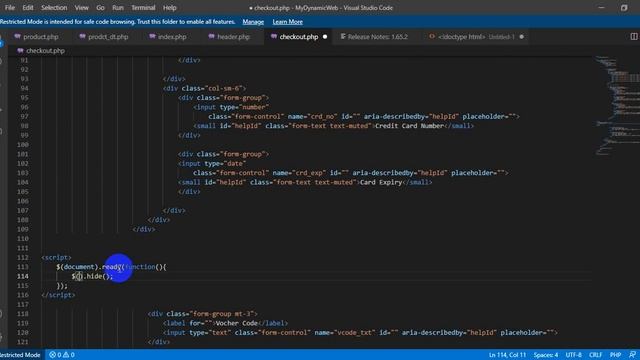Click line number 112

23,258
